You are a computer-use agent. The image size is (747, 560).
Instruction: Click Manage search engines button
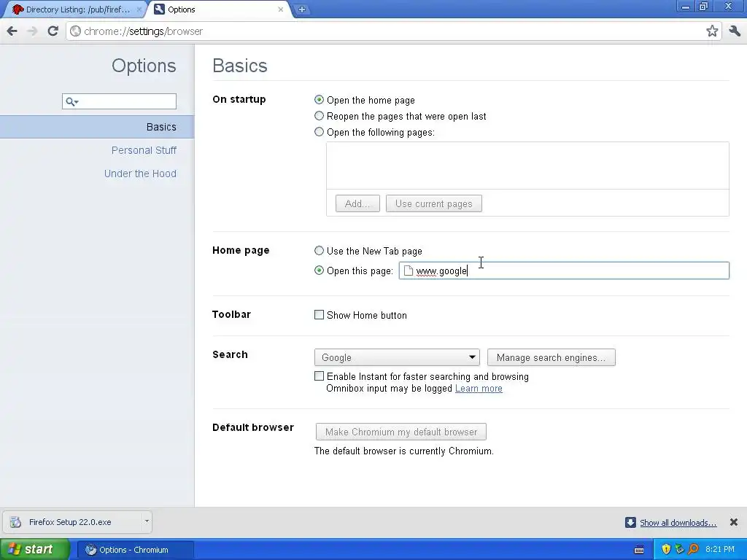tap(551, 357)
